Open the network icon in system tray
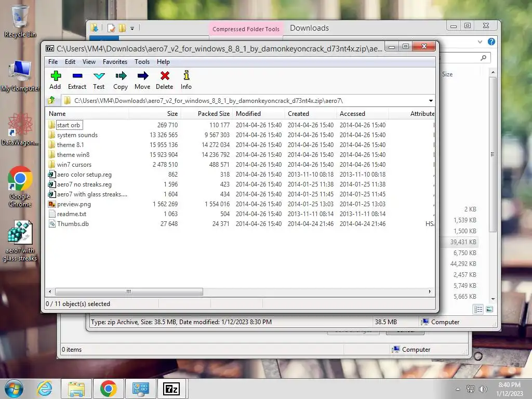The width and height of the screenshot is (532, 399). tap(471, 389)
